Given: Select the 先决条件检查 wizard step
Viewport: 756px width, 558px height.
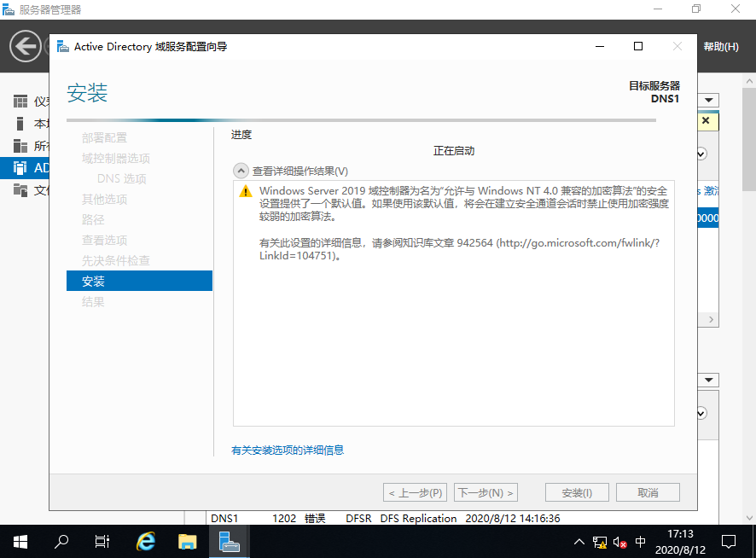Looking at the screenshot, I should (116, 260).
